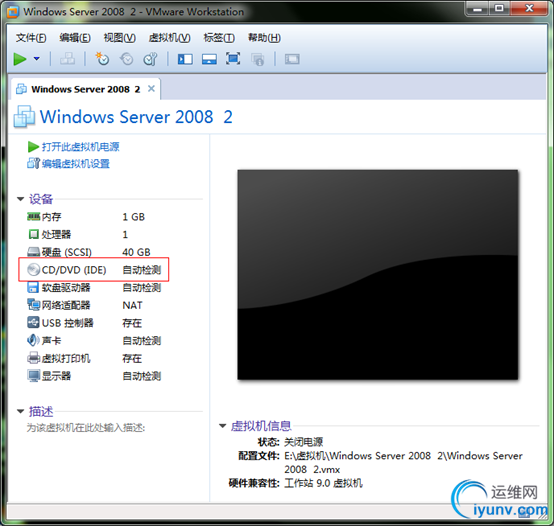Open the 编辑(E) menu
The image size is (554, 526).
click(x=75, y=38)
